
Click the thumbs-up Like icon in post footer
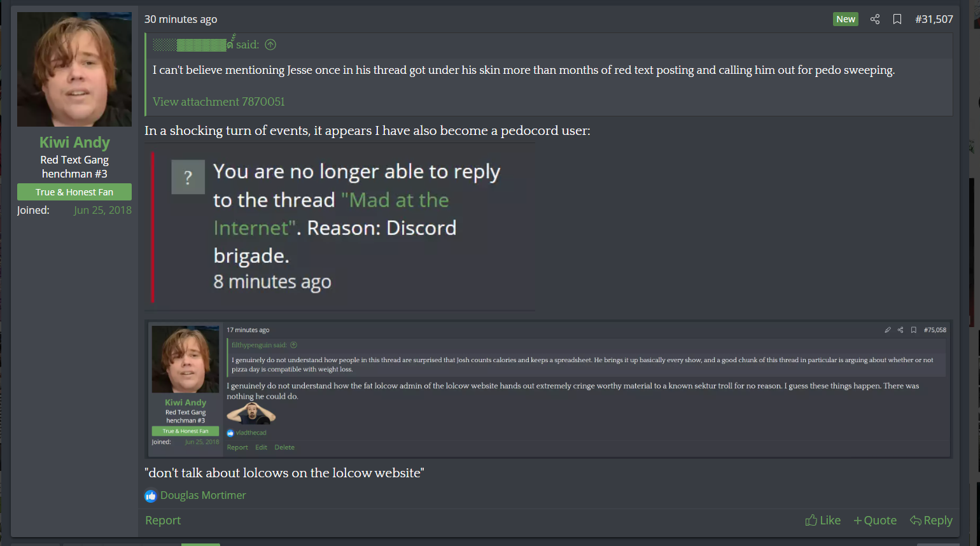[811, 520]
